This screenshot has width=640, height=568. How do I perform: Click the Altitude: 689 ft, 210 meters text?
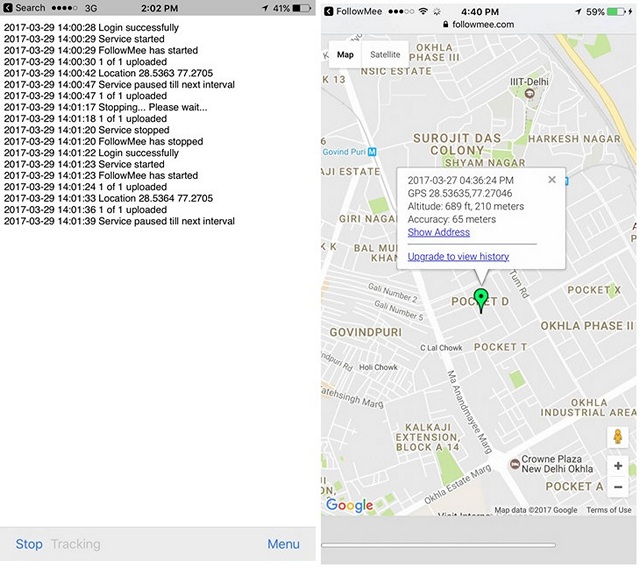click(x=466, y=206)
